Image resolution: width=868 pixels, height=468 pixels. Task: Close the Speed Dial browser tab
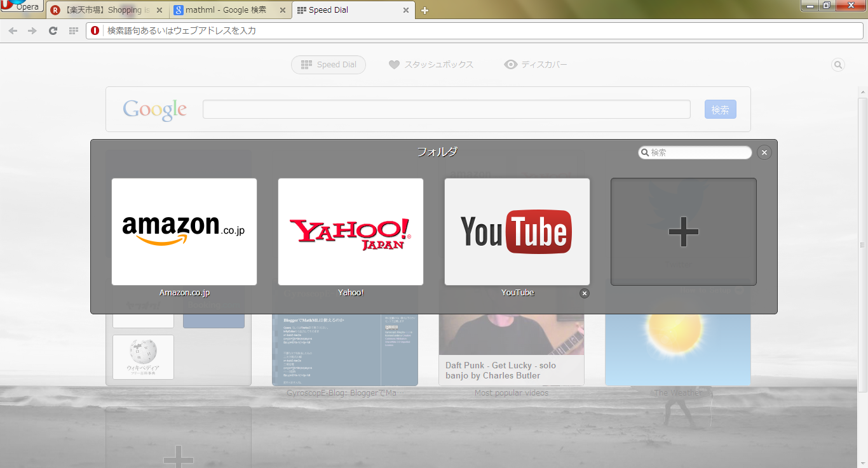point(405,10)
